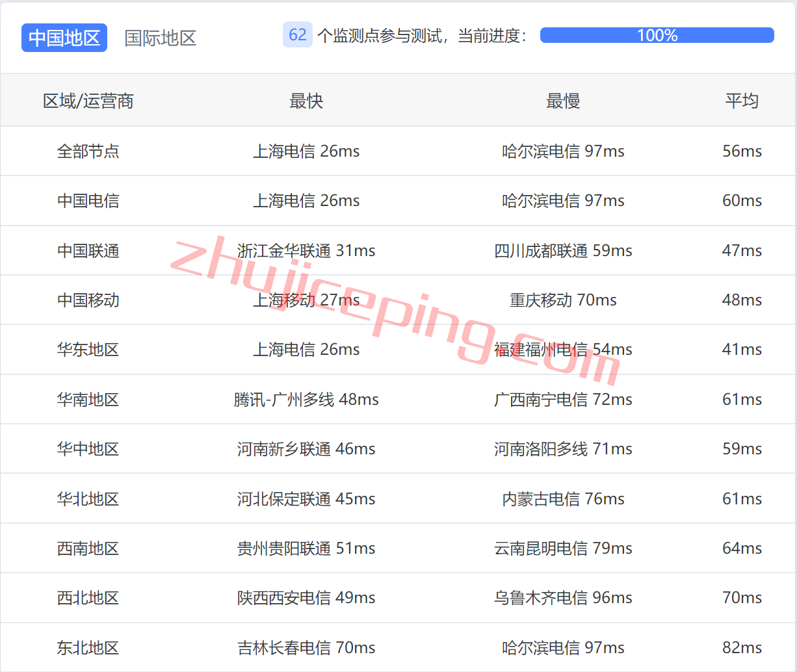Click the 47ms average value
Image resolution: width=797 pixels, height=672 pixels.
point(742,250)
